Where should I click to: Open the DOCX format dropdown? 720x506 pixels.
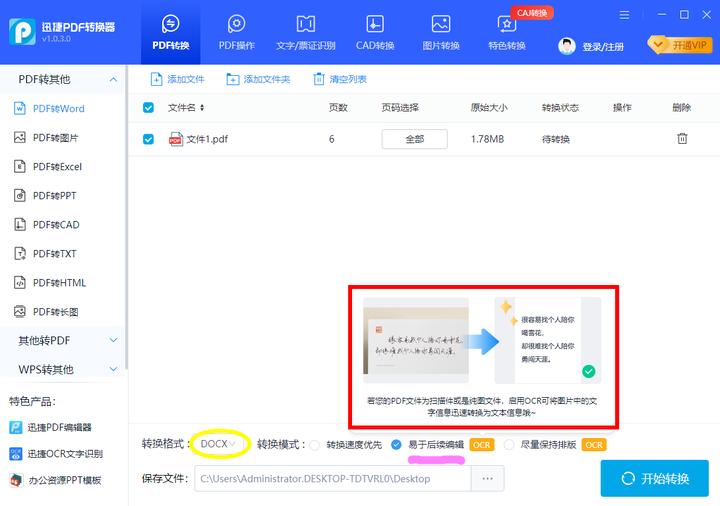[x=219, y=444]
